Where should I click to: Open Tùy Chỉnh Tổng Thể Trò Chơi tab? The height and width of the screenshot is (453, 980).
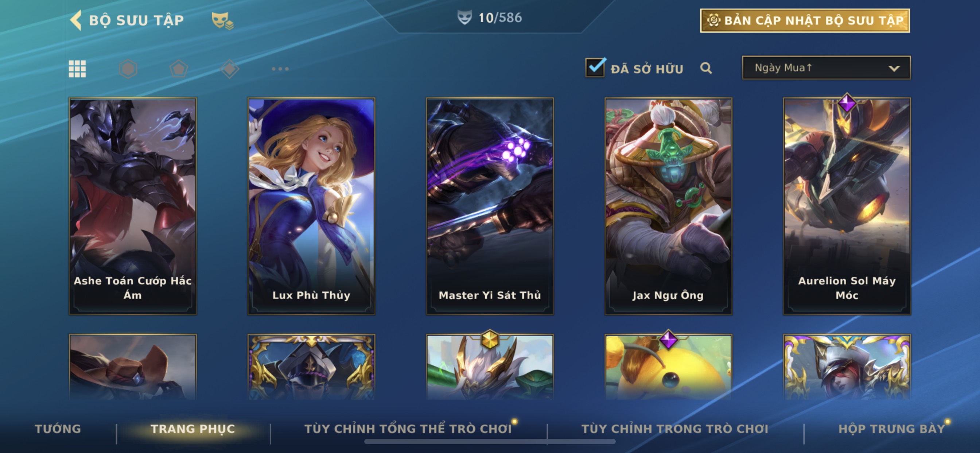tap(408, 429)
